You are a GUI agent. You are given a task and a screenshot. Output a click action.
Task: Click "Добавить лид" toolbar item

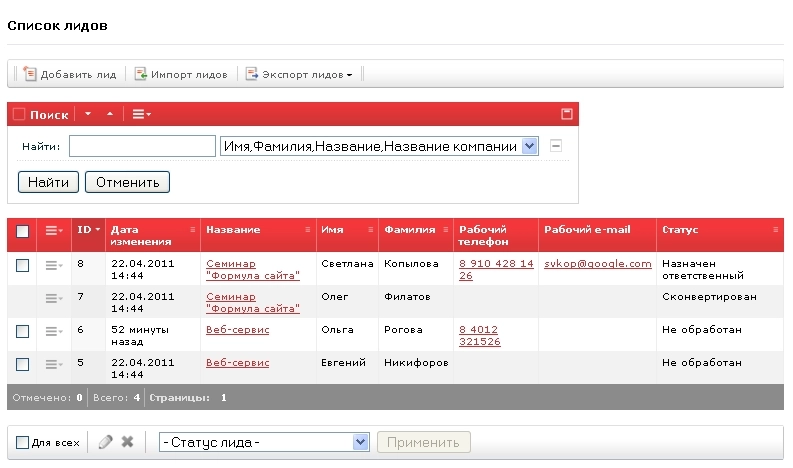pos(69,74)
